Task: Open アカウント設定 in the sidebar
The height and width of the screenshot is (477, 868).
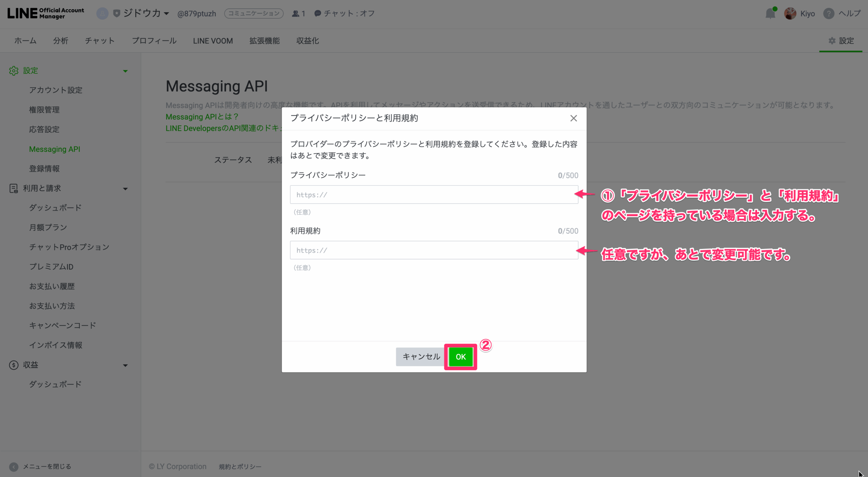Action: pos(56,90)
